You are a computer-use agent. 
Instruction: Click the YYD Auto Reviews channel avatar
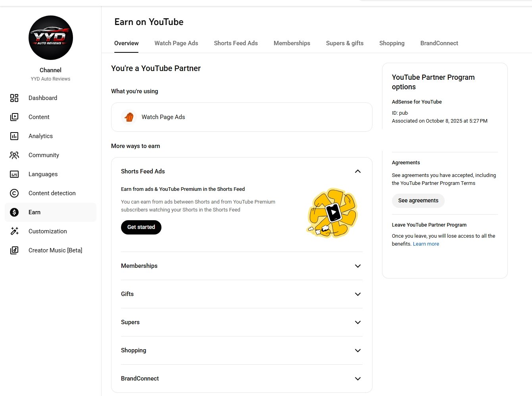point(51,38)
